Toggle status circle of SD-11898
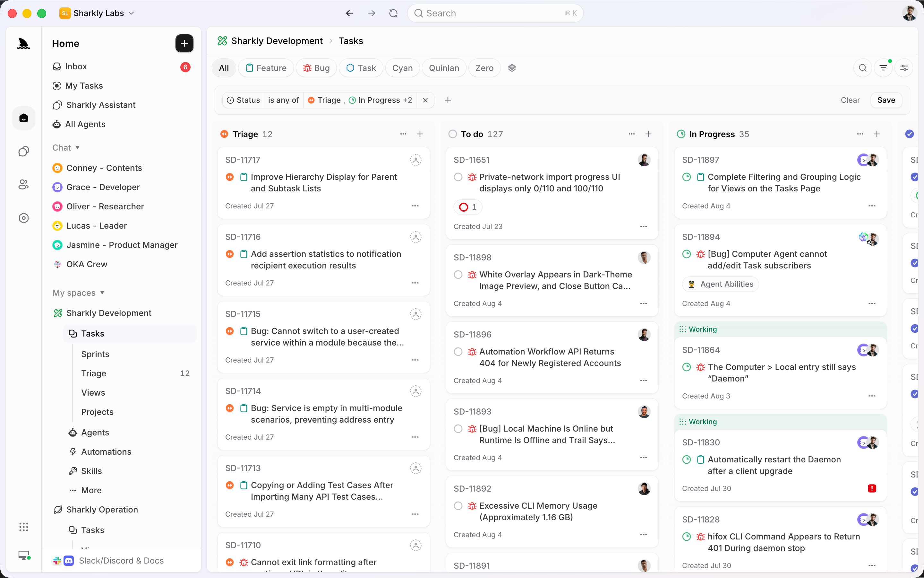The width and height of the screenshot is (924, 578). (458, 275)
